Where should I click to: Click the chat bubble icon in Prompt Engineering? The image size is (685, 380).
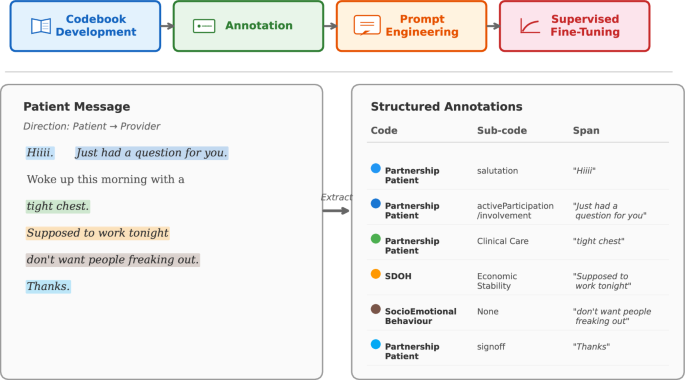[367, 25]
